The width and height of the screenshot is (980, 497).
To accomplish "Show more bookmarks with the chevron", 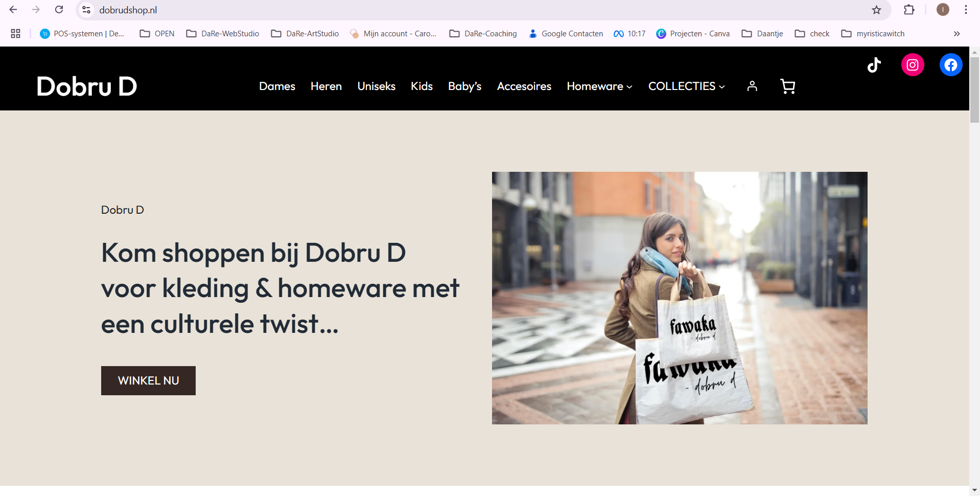I will 956,34.
